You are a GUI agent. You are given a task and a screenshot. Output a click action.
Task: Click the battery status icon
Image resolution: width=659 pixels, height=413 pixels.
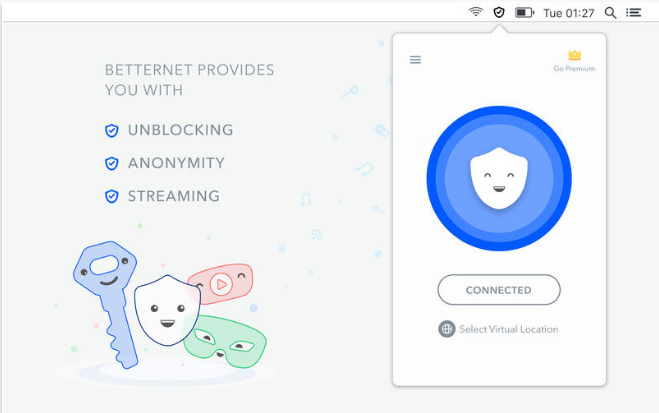coord(525,13)
